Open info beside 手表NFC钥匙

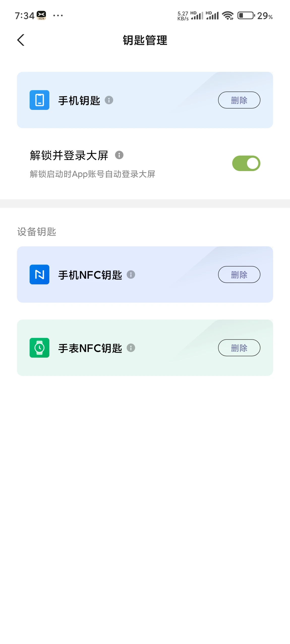[x=131, y=348]
